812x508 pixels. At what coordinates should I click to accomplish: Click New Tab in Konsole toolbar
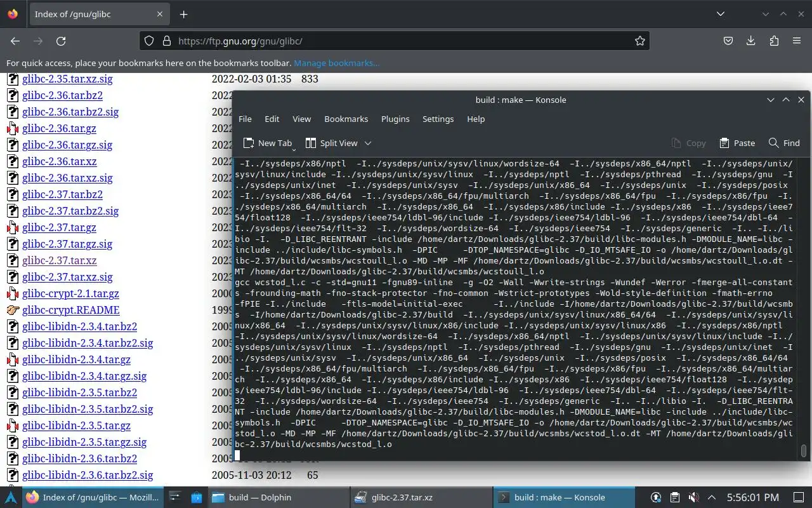(x=268, y=143)
